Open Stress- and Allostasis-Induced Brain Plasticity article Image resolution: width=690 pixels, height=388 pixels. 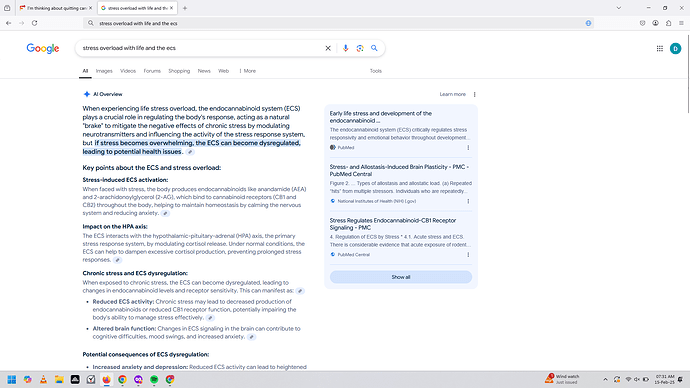click(x=399, y=170)
